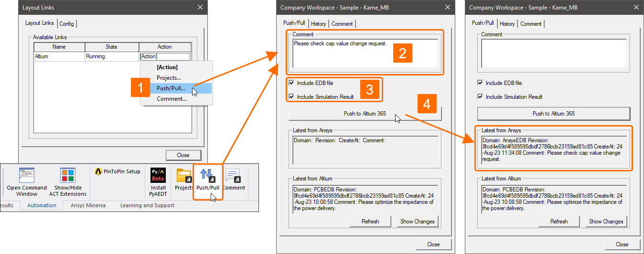The height and width of the screenshot is (254, 644).
Task: Open PinToPin Setup tool
Action: click(118, 171)
